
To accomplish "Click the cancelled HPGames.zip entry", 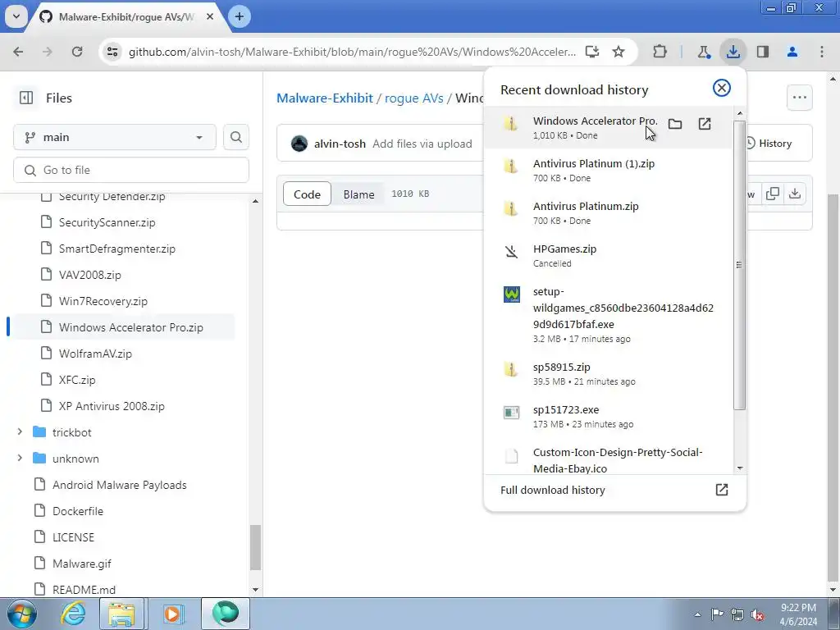I will pos(608,256).
